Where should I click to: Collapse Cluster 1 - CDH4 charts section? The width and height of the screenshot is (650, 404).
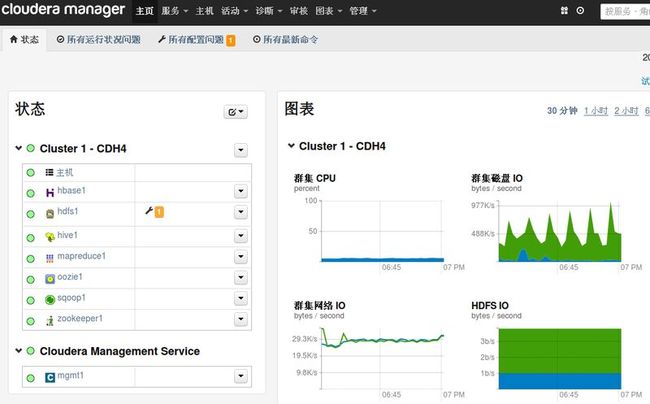(291, 145)
